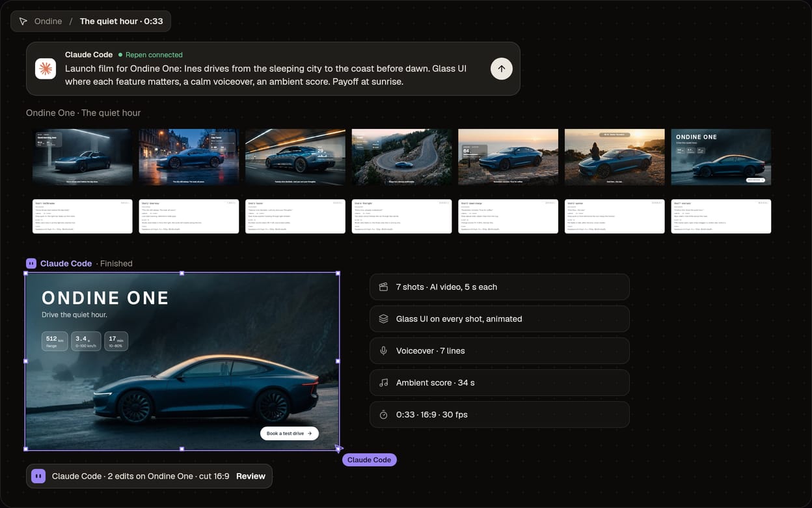Image resolution: width=812 pixels, height=508 pixels.
Task: Click the "3.4 s 0–100 km/h" chip in large preview
Action: click(86, 341)
